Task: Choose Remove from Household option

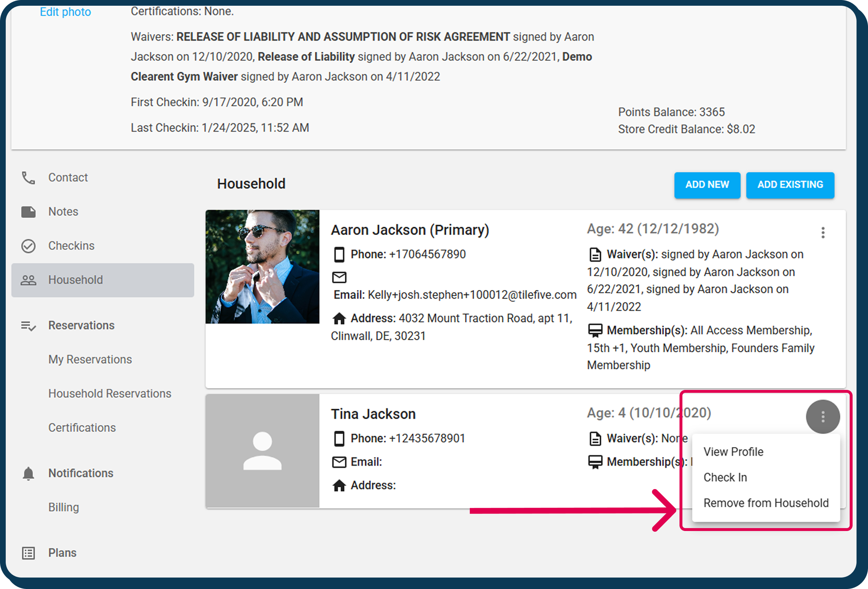Action: (x=766, y=503)
